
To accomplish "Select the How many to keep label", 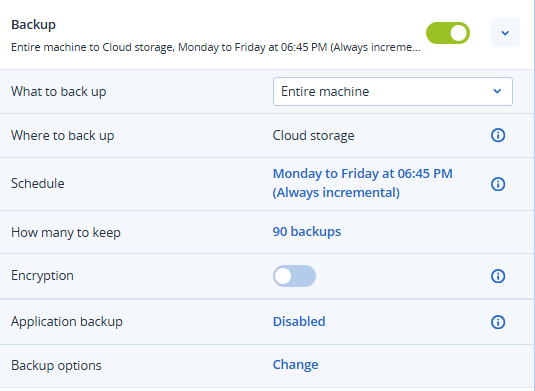I will pyautogui.click(x=66, y=233).
